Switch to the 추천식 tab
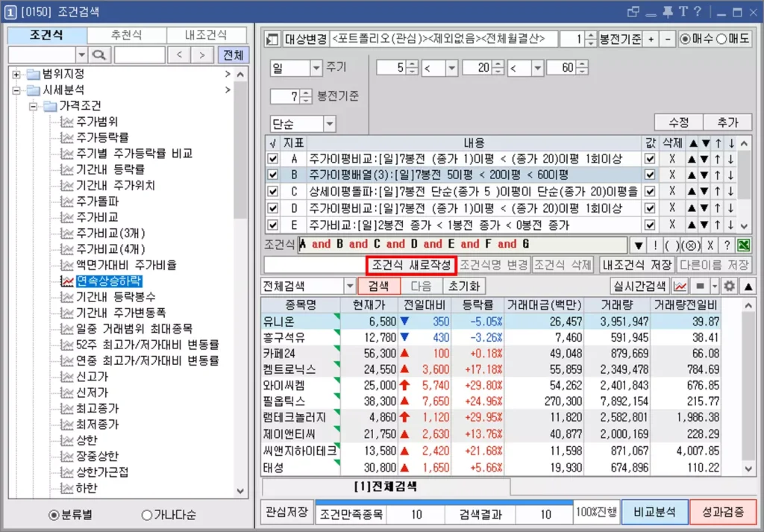This screenshot has height=532, width=764. [127, 35]
